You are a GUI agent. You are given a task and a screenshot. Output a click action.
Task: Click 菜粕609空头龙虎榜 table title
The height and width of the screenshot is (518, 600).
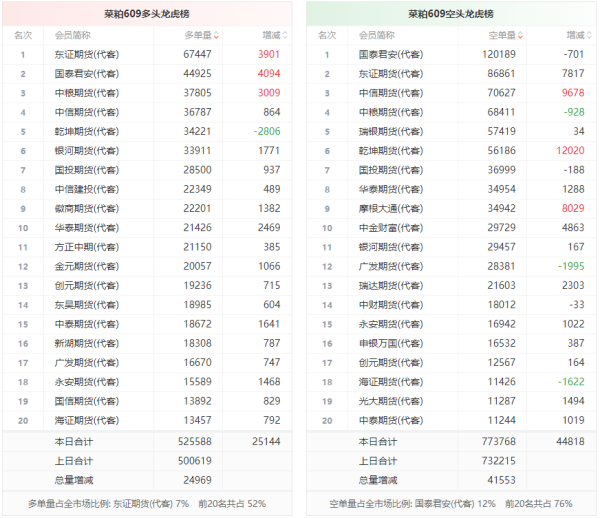point(451,14)
